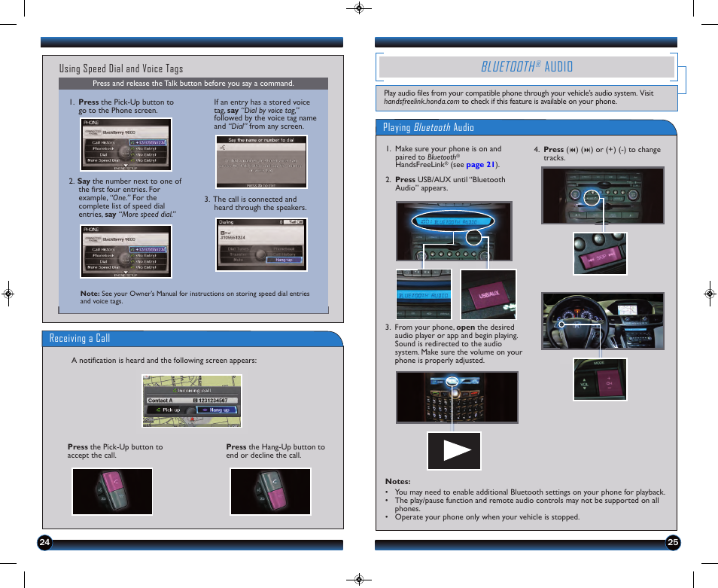Click the second PHONE screen image
Viewport: 718px width, 588px height.
point(126,251)
